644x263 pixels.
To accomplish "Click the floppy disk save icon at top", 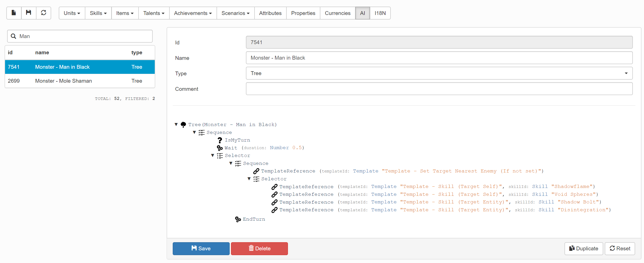I will tap(29, 13).
